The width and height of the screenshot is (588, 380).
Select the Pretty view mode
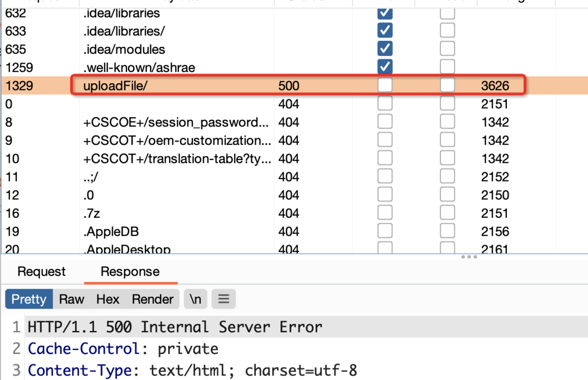(x=29, y=299)
